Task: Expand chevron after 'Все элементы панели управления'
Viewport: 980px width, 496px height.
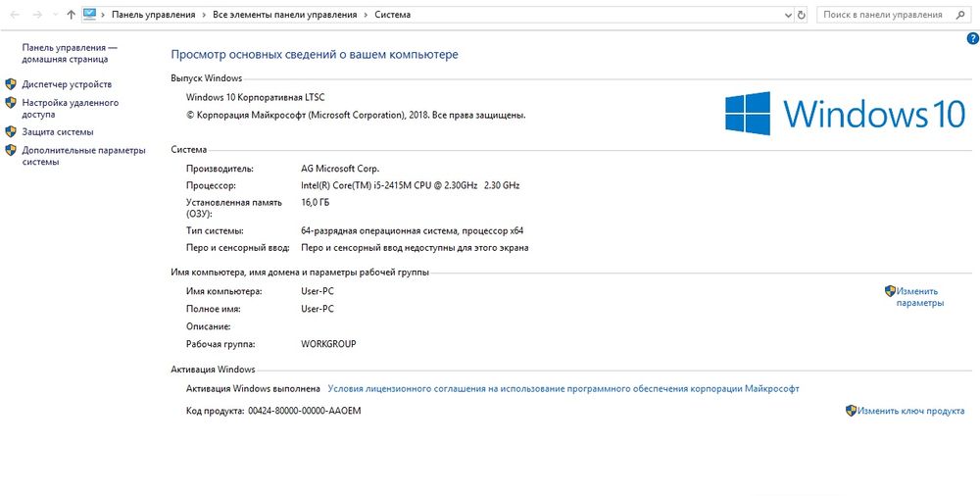Action: click(366, 15)
